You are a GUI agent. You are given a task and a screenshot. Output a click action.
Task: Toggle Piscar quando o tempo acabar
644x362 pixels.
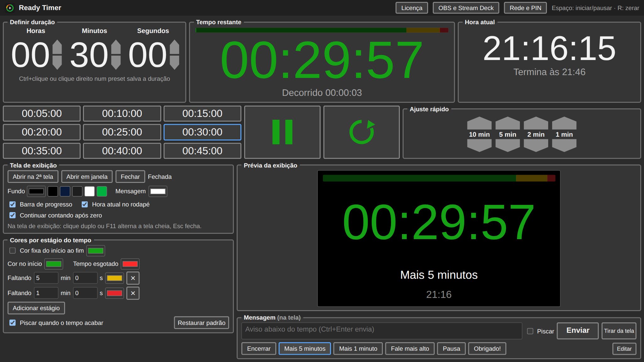[x=13, y=323]
